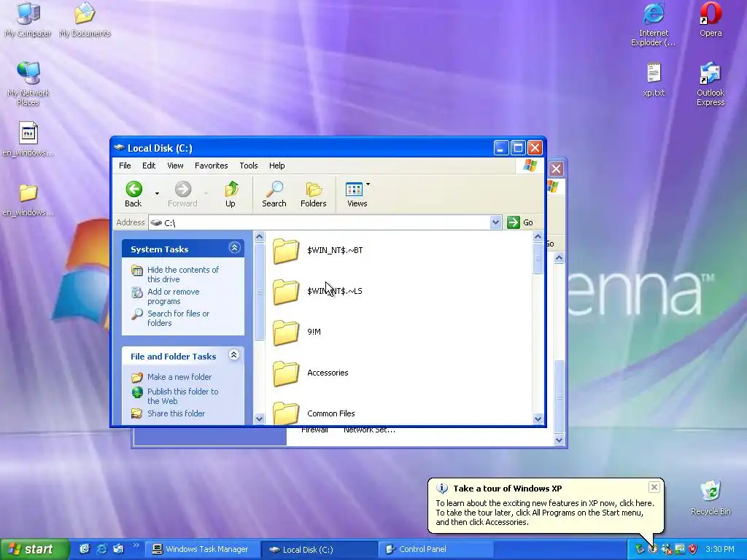Click Share this folder link
Screen dimensions: 747x560
[x=177, y=413]
